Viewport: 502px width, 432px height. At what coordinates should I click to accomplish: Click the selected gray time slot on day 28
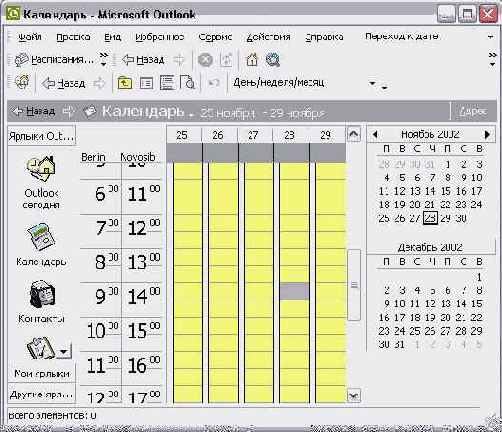coord(294,291)
